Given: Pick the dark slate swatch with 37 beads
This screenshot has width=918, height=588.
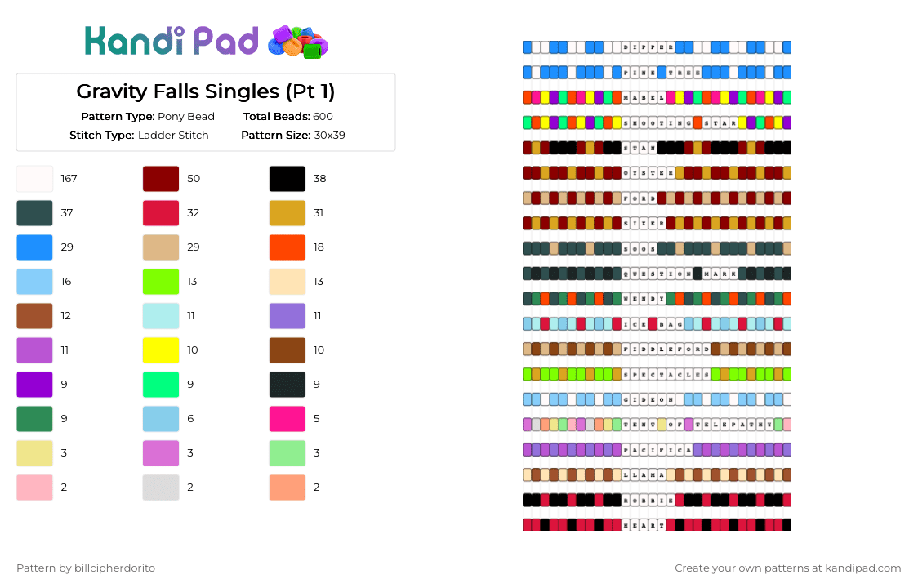Looking at the screenshot, I should pos(34,213).
